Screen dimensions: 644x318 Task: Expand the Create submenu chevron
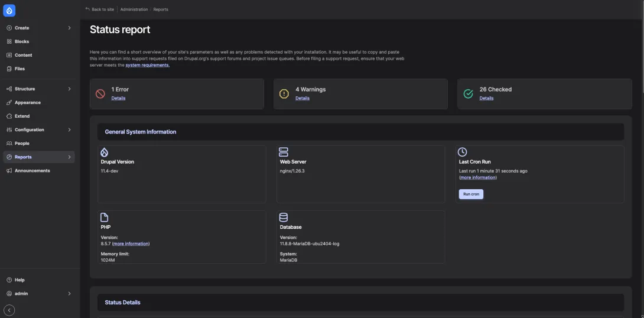pos(69,28)
